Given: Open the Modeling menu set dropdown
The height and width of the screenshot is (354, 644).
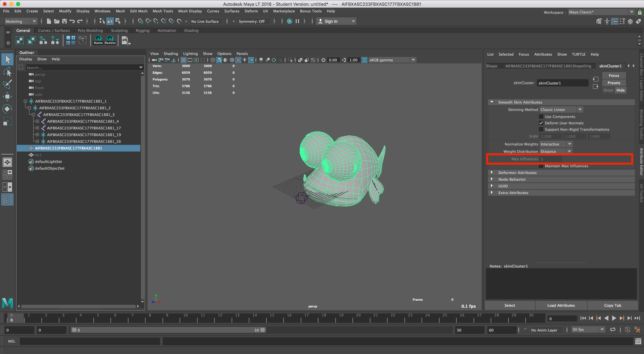Looking at the screenshot, I should click(x=21, y=21).
